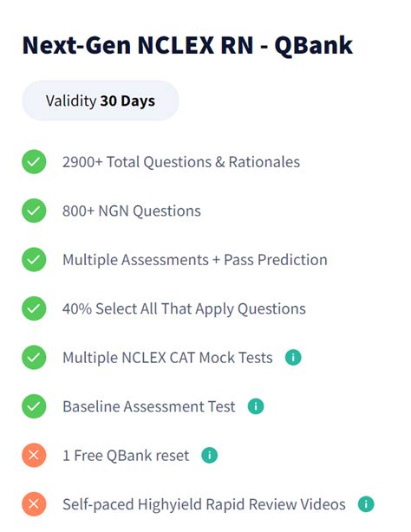Click Self-paced Highyield Rapid Review Videos text
The height and width of the screenshot is (532, 411).
click(x=204, y=504)
